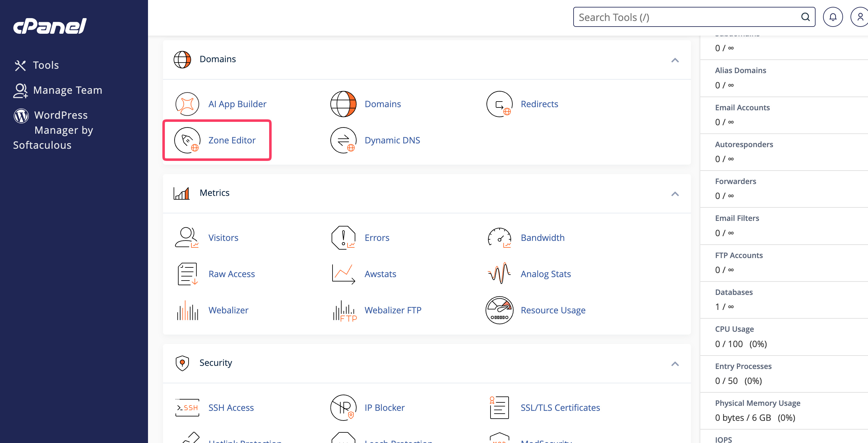
Task: Click the search magnifier icon
Action: [806, 17]
